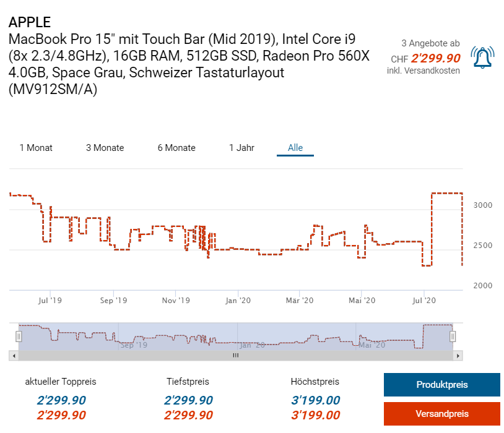This screenshot has height=433, width=504.
Task: Click the navigator mini chart area
Action: tap(236, 337)
